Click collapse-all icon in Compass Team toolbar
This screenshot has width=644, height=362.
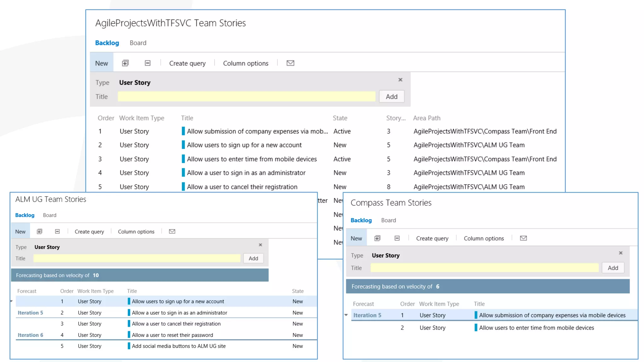(397, 239)
